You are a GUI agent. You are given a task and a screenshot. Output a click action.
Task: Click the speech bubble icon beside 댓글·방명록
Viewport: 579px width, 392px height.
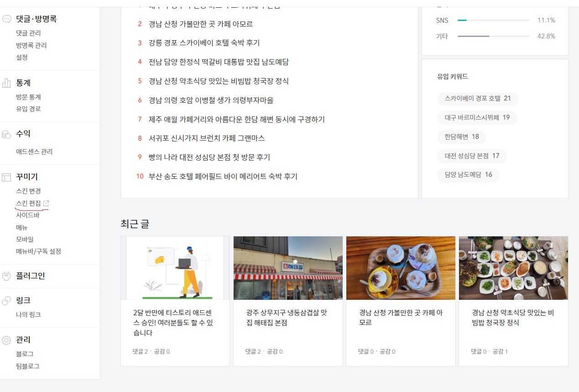pos(6,19)
